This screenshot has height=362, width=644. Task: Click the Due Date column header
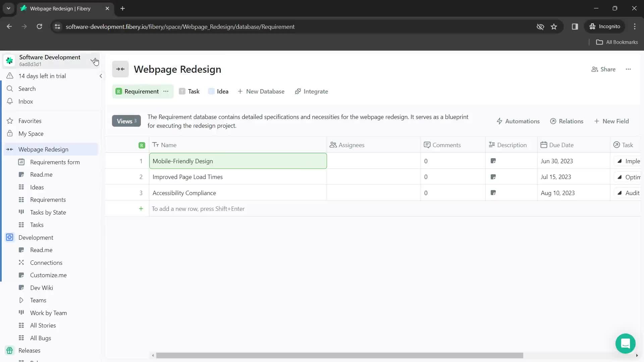(x=562, y=145)
